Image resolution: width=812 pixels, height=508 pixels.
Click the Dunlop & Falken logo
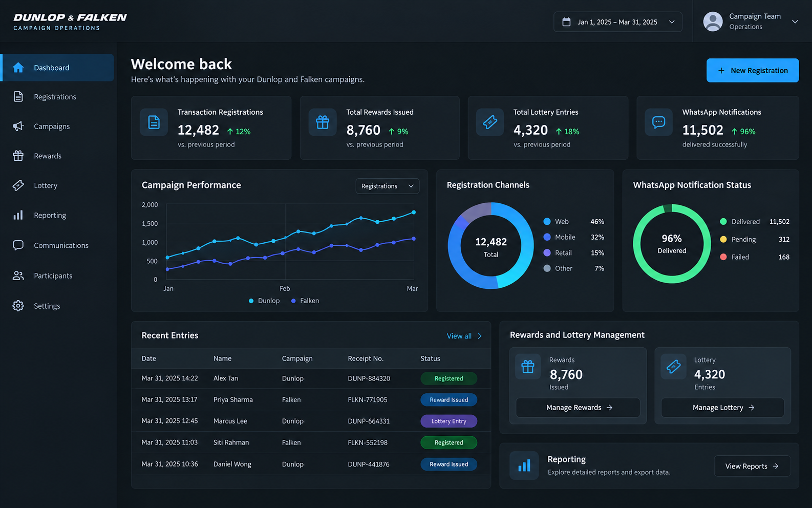point(70,22)
